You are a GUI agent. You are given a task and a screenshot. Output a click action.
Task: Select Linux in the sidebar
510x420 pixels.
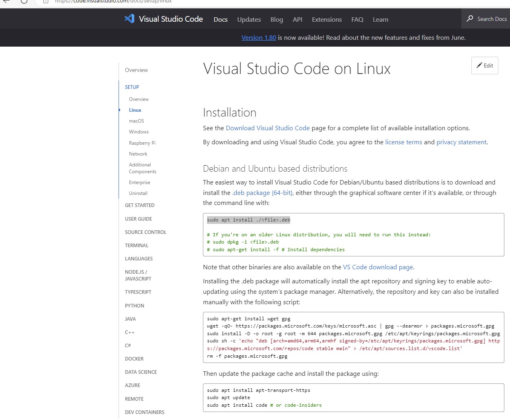(135, 110)
